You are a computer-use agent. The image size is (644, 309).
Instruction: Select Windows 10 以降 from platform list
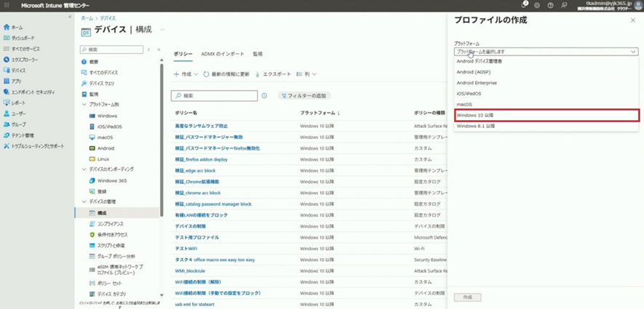(546, 115)
